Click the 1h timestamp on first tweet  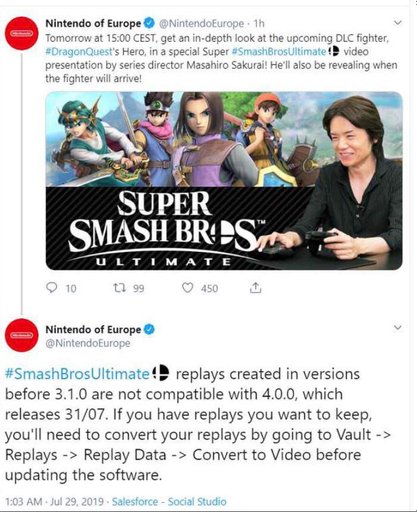point(259,23)
